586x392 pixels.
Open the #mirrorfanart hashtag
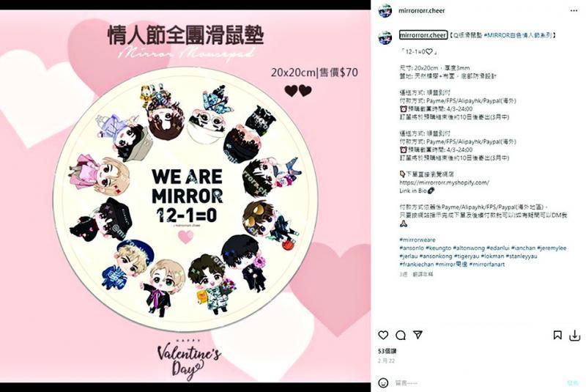point(487,265)
